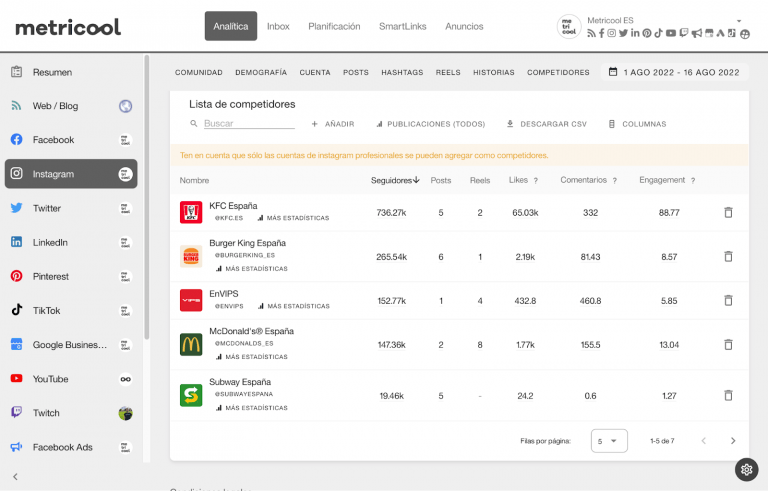Expand Metricool ES account dropdown

click(x=739, y=20)
